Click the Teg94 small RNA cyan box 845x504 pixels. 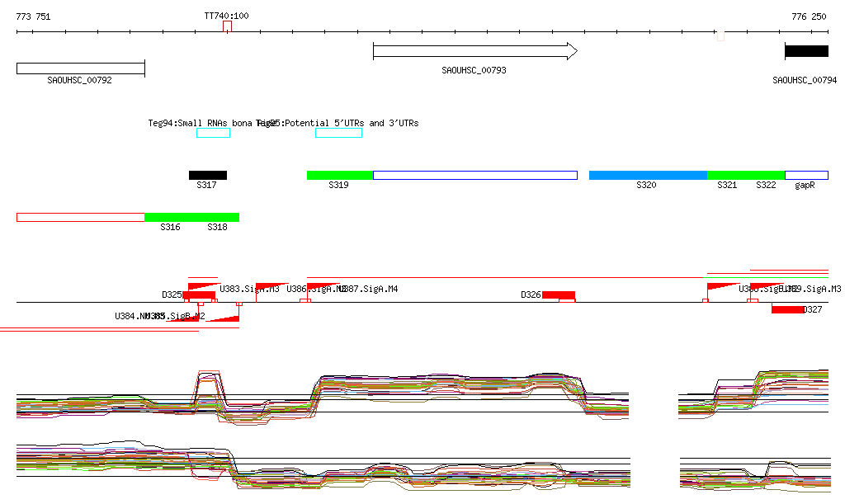214,133
